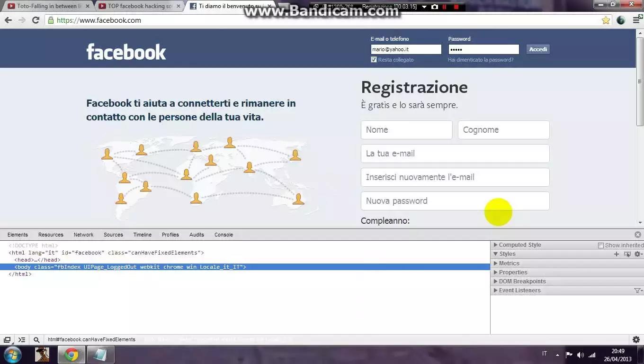The height and width of the screenshot is (364, 644).
Task: Click the DevTools search magnifier icon
Action: coord(36,340)
